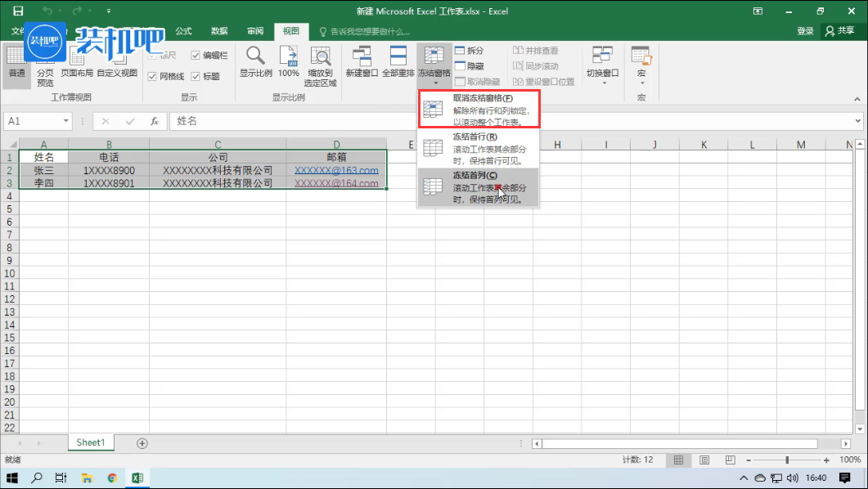Screen dimensions: 868x489
Task: Toggle the 标题 headings checkbox
Action: pyautogui.click(x=196, y=76)
